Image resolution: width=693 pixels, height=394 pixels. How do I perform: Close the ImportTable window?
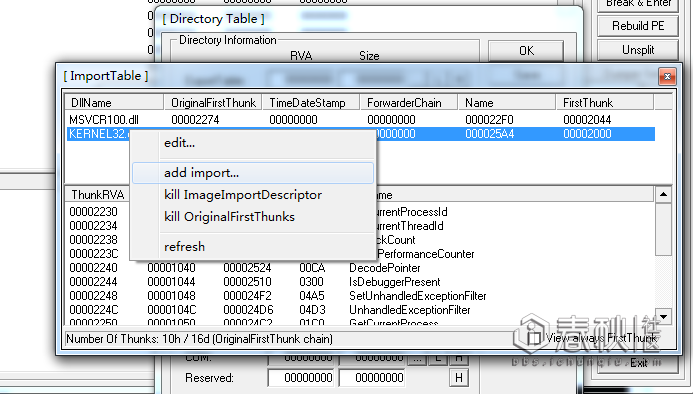[x=667, y=77]
